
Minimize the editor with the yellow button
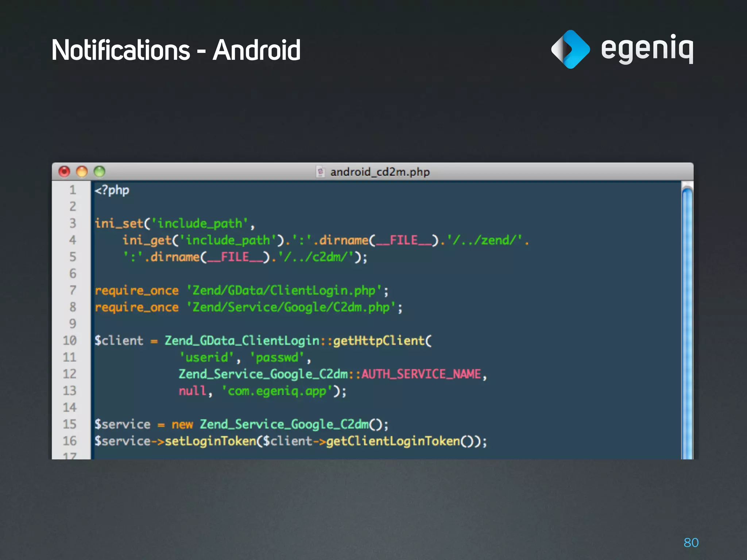(x=82, y=171)
